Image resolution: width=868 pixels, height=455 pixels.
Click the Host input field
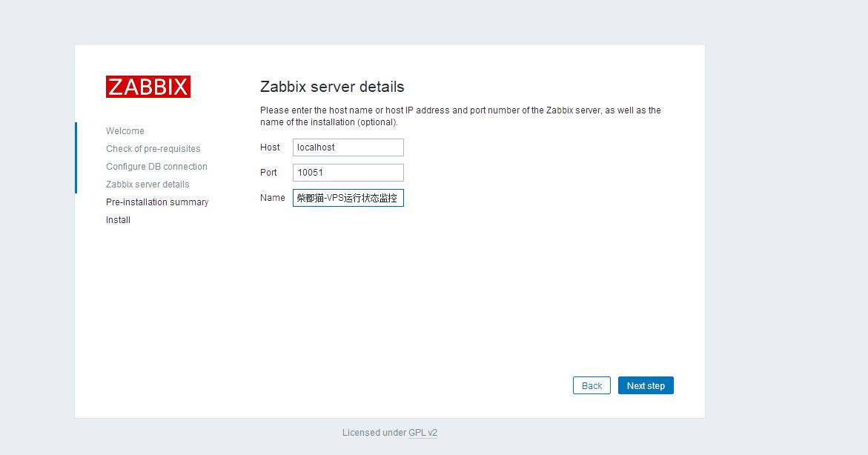tap(348, 147)
